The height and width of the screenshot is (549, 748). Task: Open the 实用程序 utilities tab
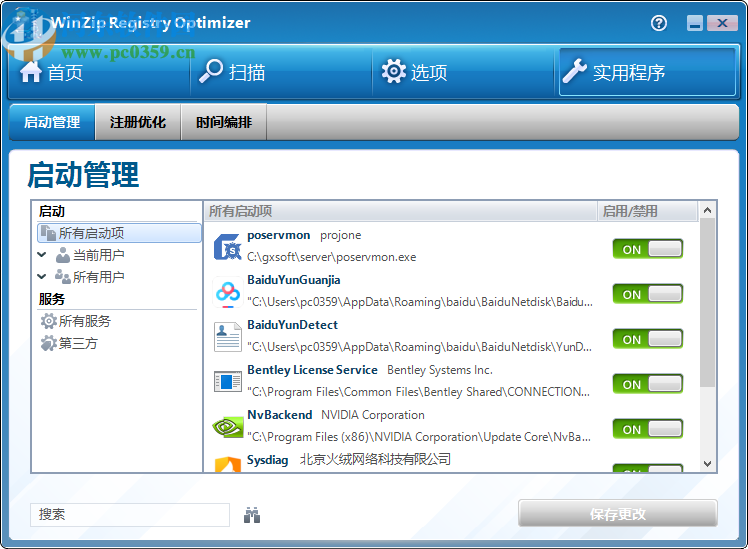pos(647,72)
